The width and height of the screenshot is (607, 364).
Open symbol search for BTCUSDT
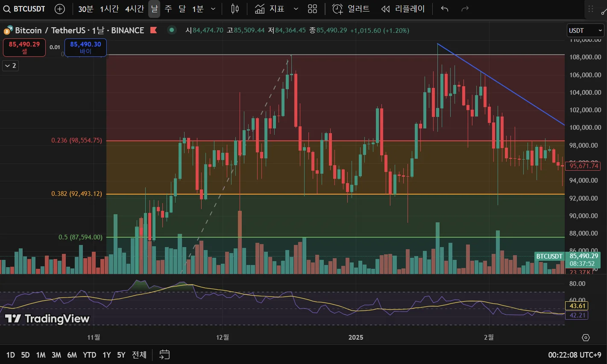(24, 9)
